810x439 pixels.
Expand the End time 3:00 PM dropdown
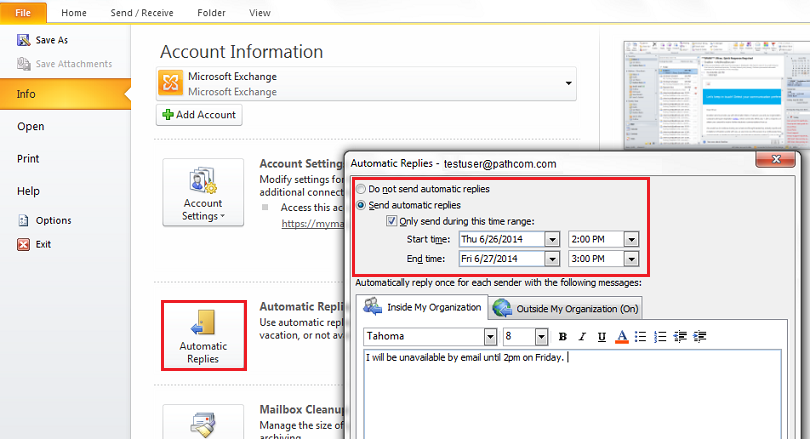[631, 259]
